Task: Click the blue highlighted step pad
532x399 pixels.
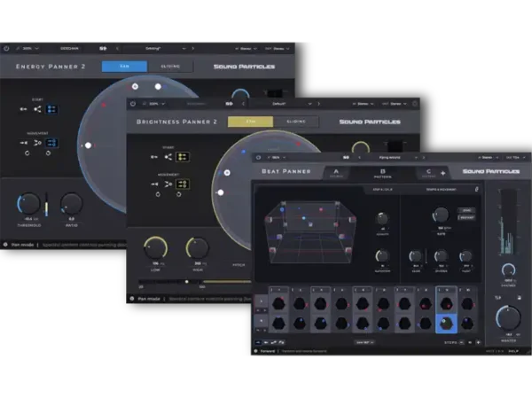Action: coord(446,324)
